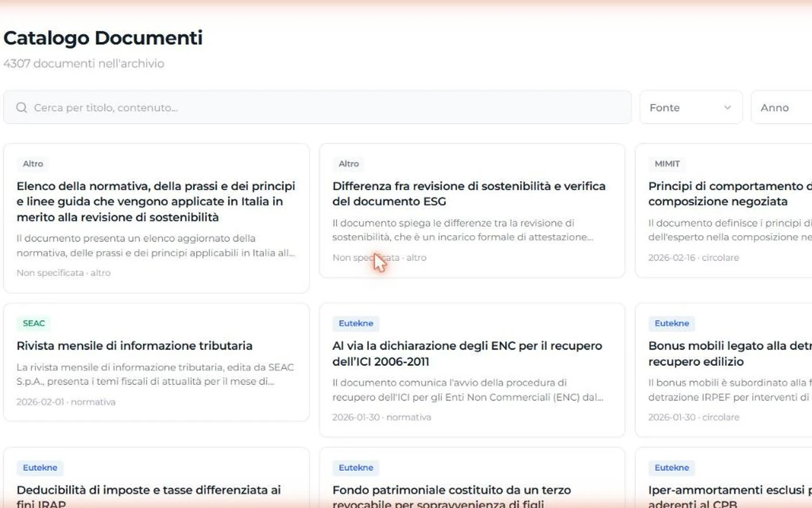The height and width of the screenshot is (508, 812).
Task: Open 'Elenco della normativa, della prassi' document card
Action: coord(156,218)
